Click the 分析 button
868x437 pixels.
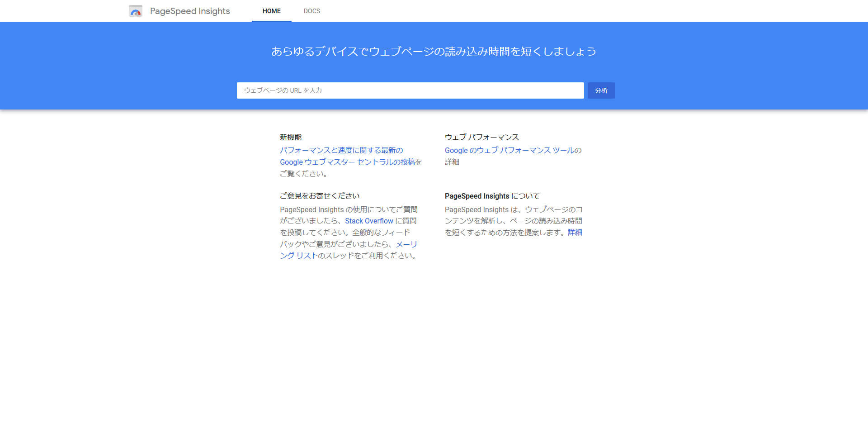click(601, 90)
